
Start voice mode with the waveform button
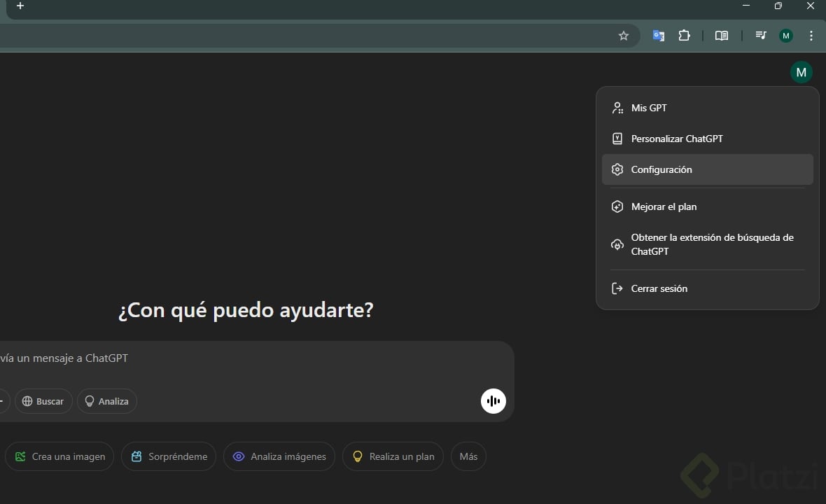(493, 401)
